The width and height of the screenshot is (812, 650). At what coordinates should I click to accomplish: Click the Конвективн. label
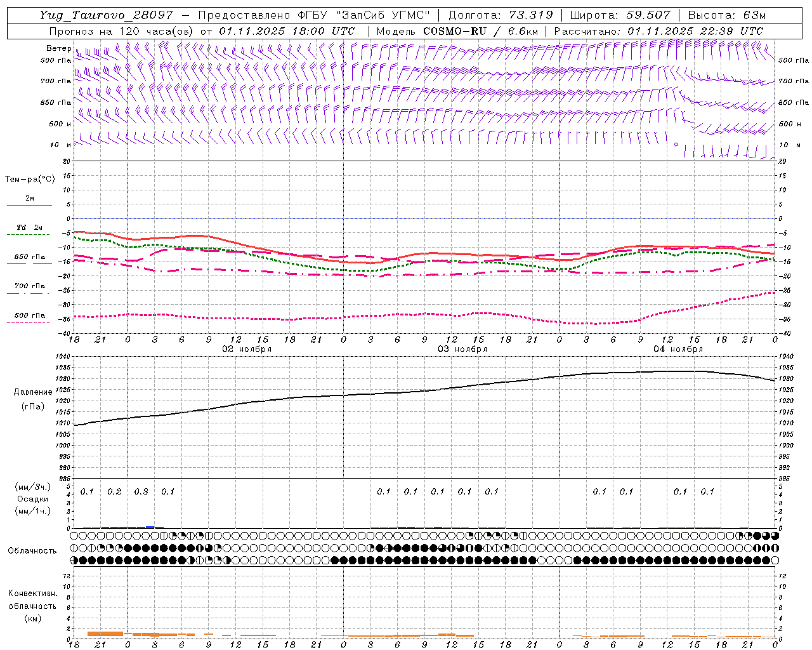(32, 594)
